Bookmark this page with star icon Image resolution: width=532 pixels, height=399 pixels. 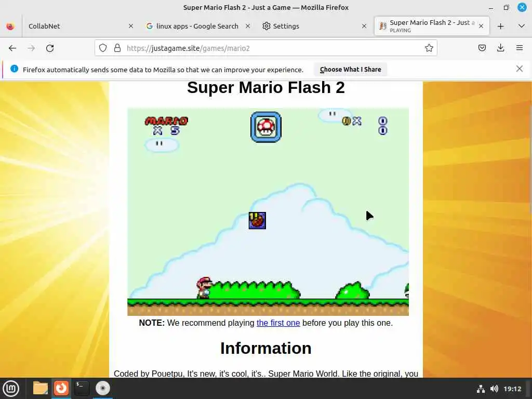click(429, 48)
